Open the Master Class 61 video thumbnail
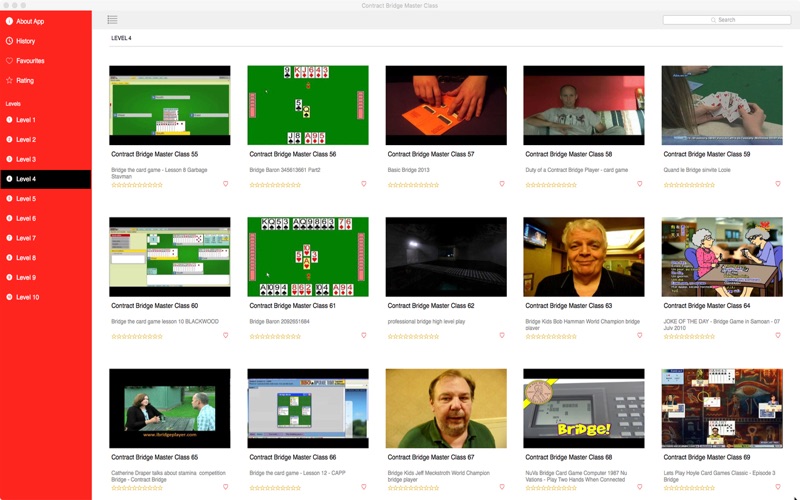800x500 pixels. pyautogui.click(x=308, y=257)
